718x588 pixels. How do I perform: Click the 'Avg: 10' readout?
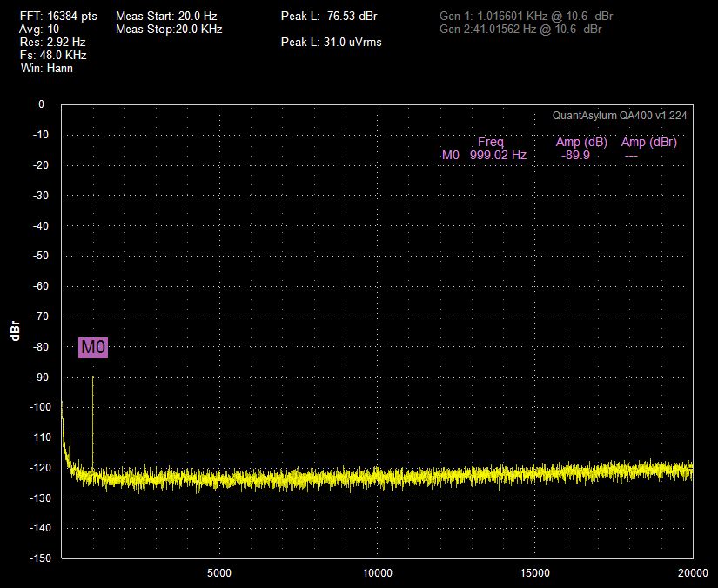tap(39, 30)
